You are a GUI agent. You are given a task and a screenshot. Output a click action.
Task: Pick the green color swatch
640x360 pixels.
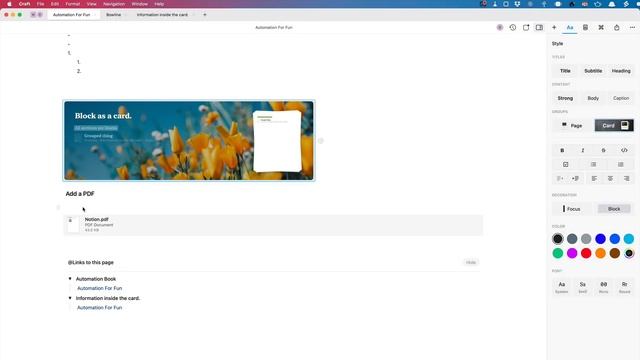[558, 253]
